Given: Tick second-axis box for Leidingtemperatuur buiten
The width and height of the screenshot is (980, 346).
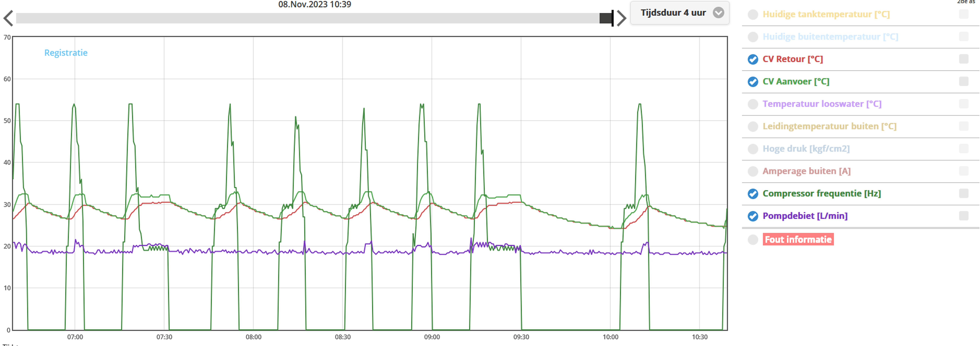Looking at the screenshot, I should coord(964,126).
